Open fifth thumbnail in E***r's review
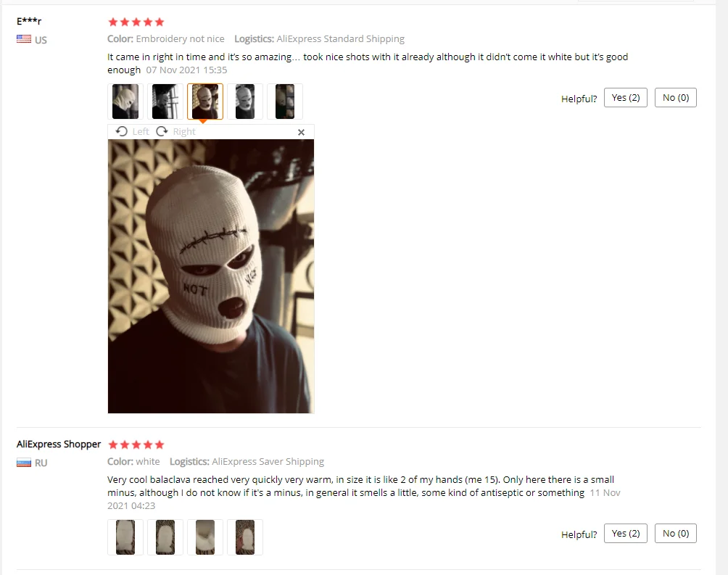 [285, 102]
